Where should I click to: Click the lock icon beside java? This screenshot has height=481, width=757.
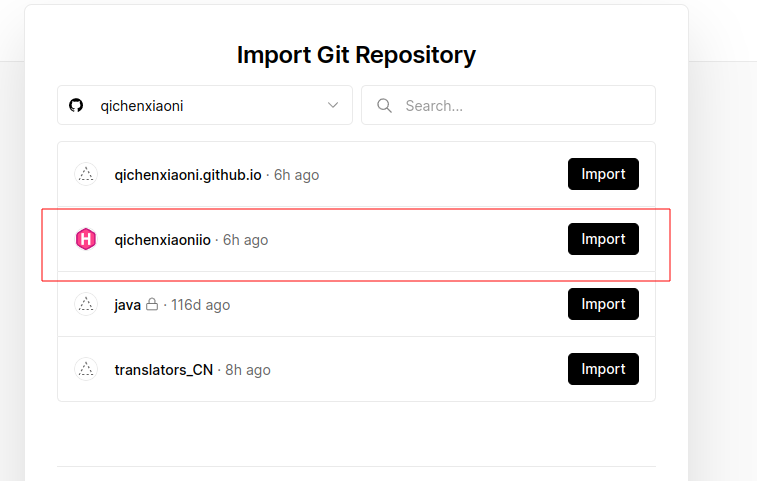click(x=152, y=304)
